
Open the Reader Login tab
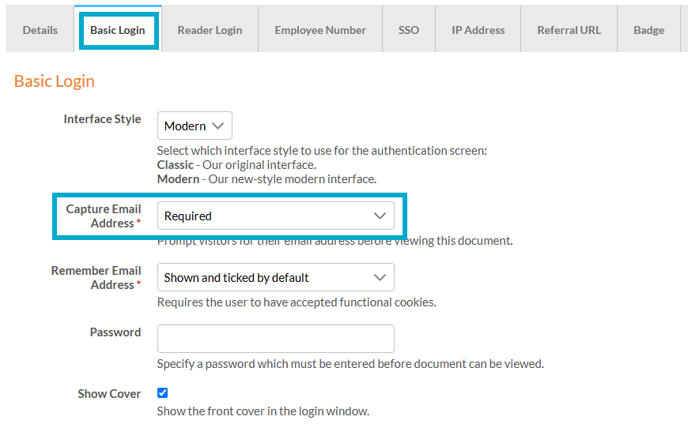(x=210, y=30)
